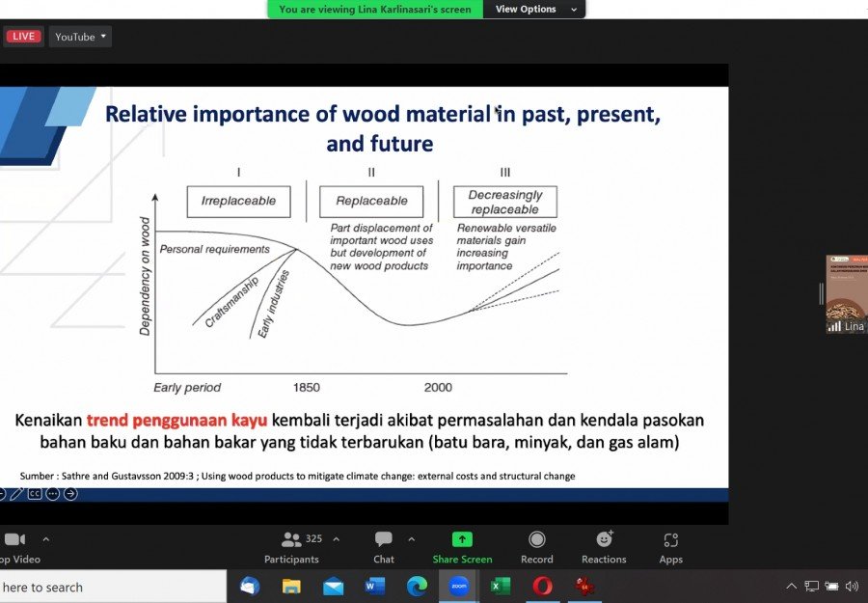Screen dimensions: 868x603
Task: Click the panel resize handle beside Lina's thumbnail
Action: click(822, 293)
